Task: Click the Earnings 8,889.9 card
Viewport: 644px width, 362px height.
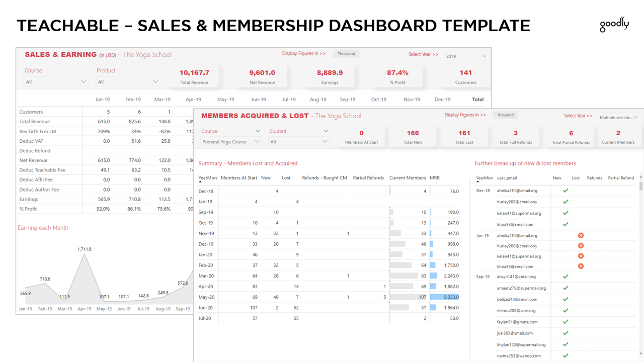Action: click(330, 77)
